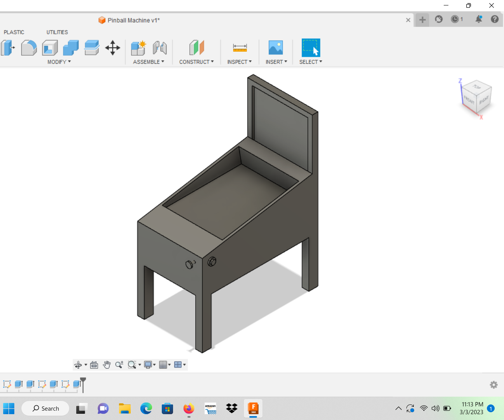Switch to the PLASTIC tab
The image size is (504, 420).
[14, 32]
